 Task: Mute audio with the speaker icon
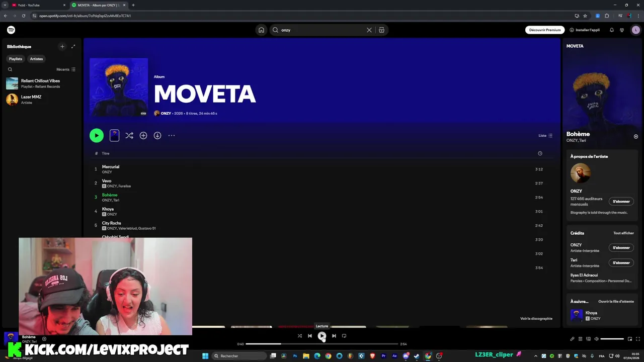[596, 339]
